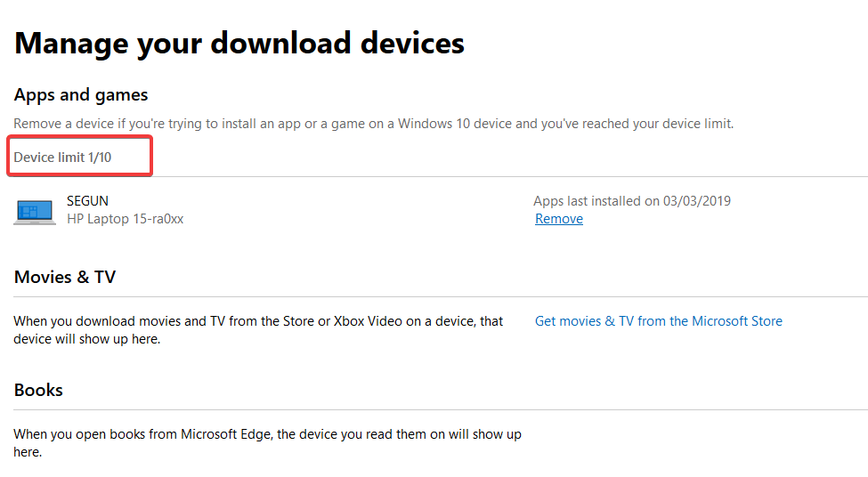Select the Device limit 1/10 label

pyautogui.click(x=62, y=158)
